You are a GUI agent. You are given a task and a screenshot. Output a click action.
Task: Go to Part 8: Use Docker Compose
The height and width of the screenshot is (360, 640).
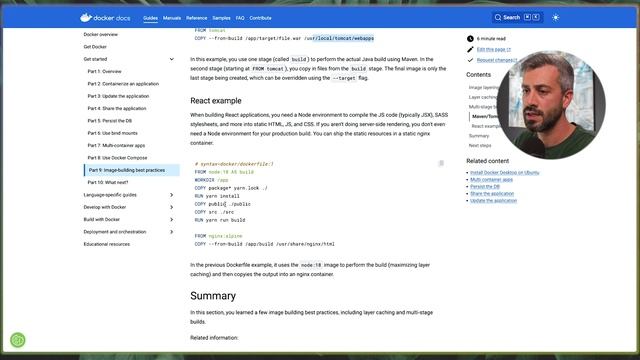coord(118,158)
